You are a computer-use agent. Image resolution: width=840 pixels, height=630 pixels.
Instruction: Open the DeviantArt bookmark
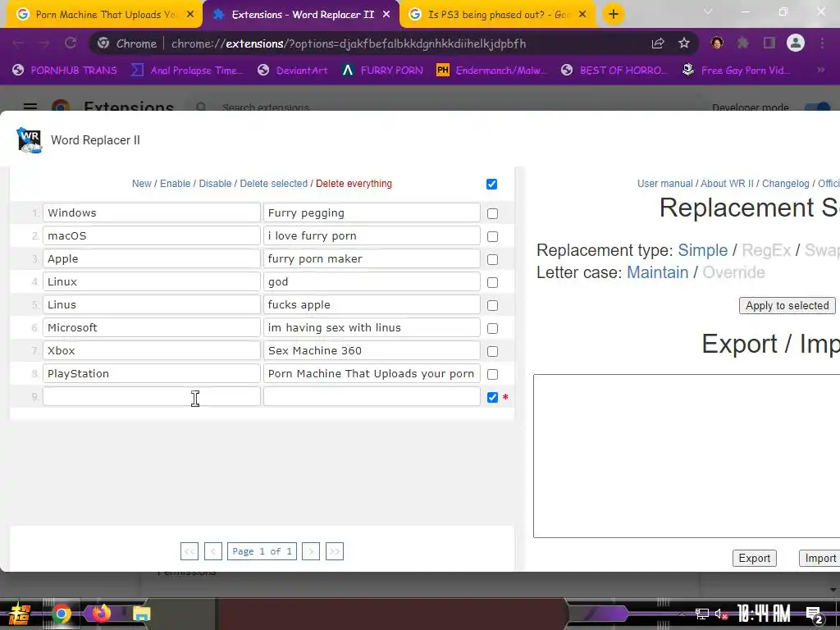pos(293,71)
